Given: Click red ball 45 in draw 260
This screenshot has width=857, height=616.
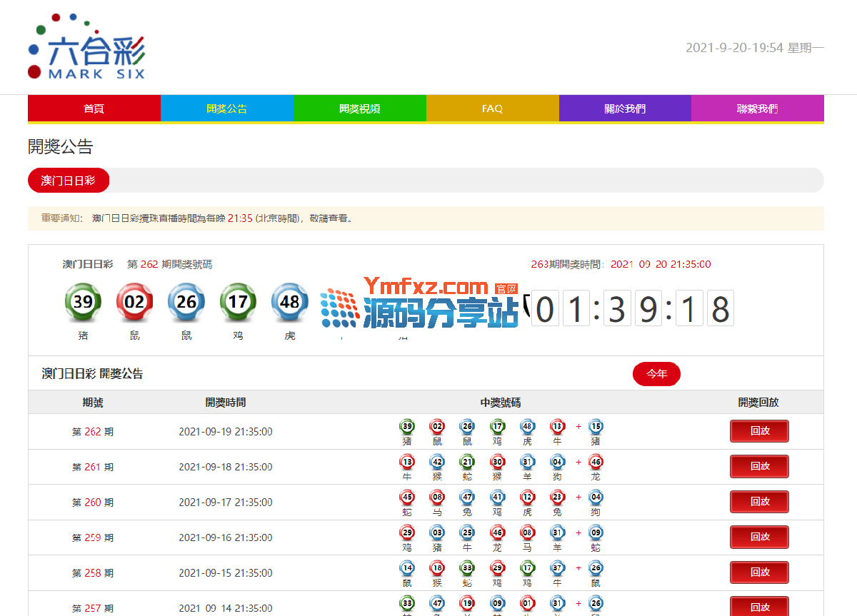Looking at the screenshot, I should (407, 498).
